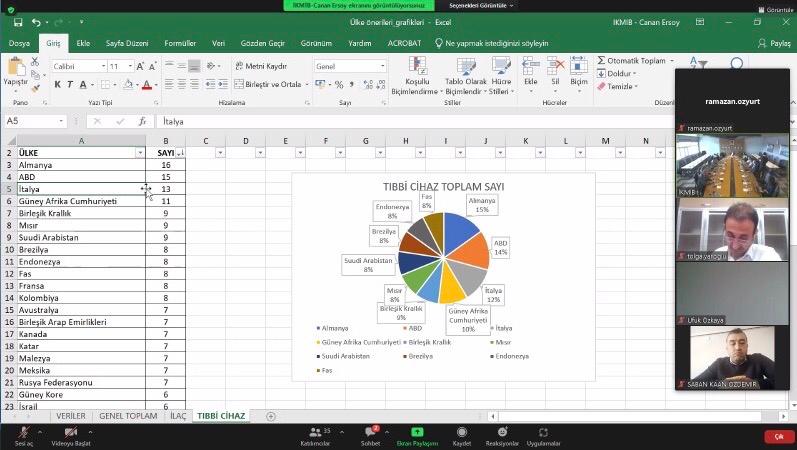This screenshot has height=450, width=797.
Task: Click the Otomatik Toplam button
Action: click(636, 61)
